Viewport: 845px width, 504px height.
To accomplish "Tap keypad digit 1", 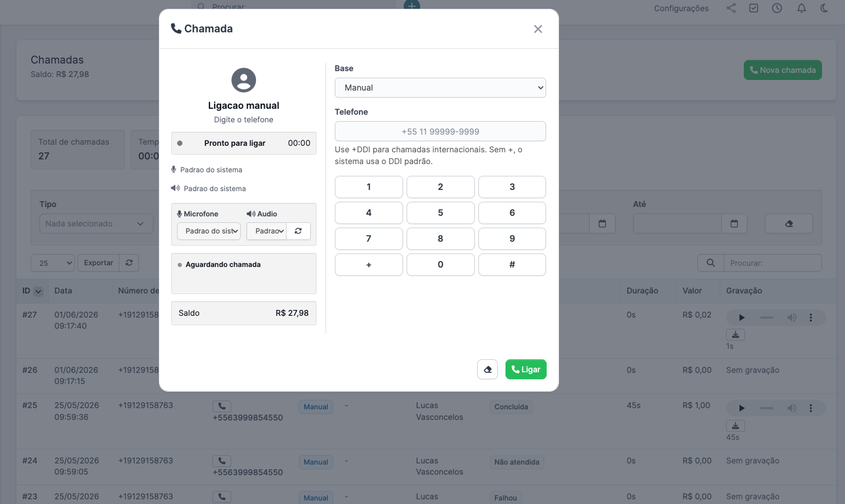I will [x=369, y=187].
